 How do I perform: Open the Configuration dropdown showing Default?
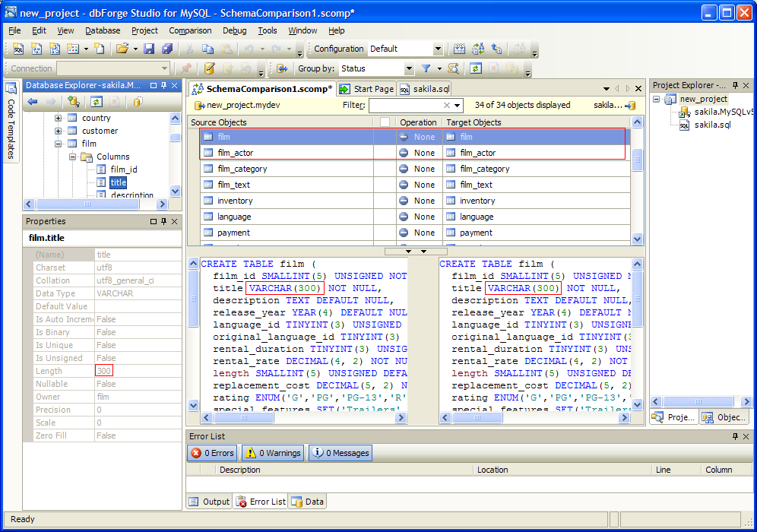(438, 49)
